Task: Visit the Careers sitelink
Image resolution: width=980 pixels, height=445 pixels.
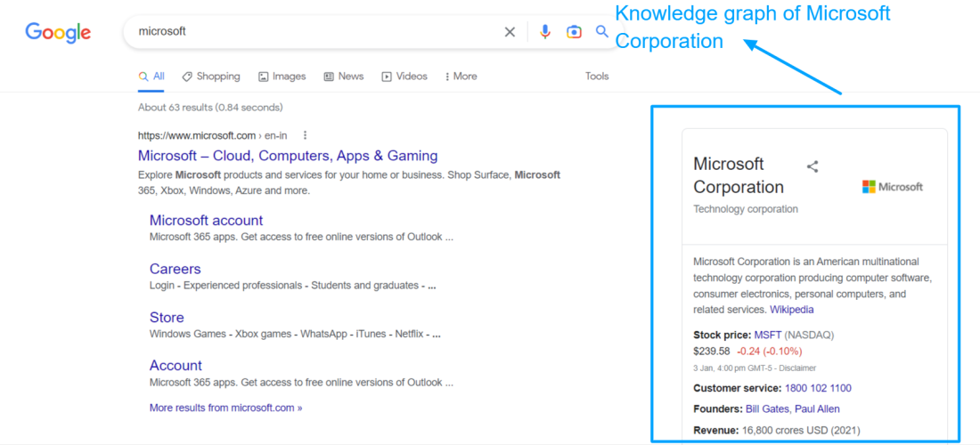Action: pos(175,269)
